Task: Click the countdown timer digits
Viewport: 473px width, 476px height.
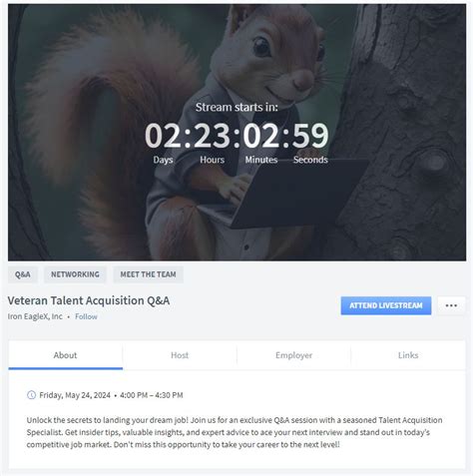Action: pos(236,136)
